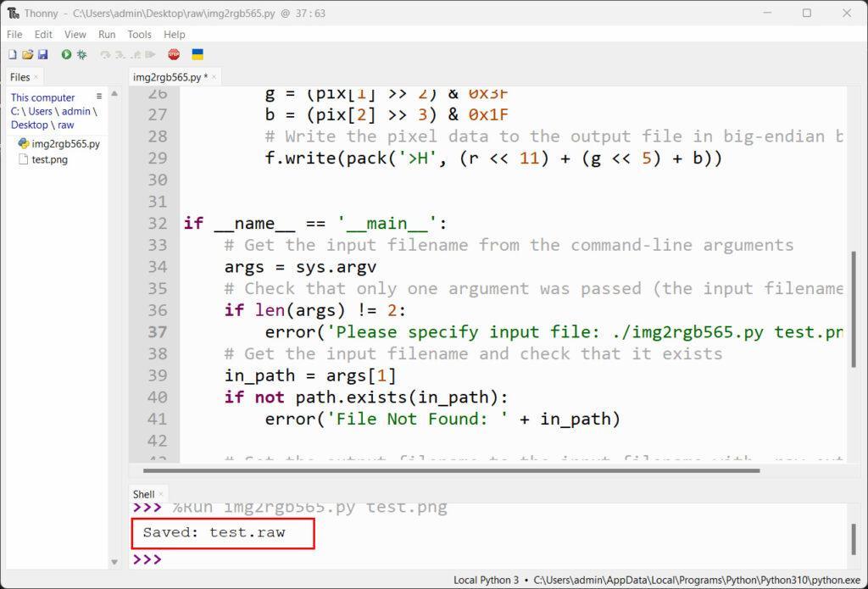
Task: Select test.png in the Files list
Action: click(49, 159)
